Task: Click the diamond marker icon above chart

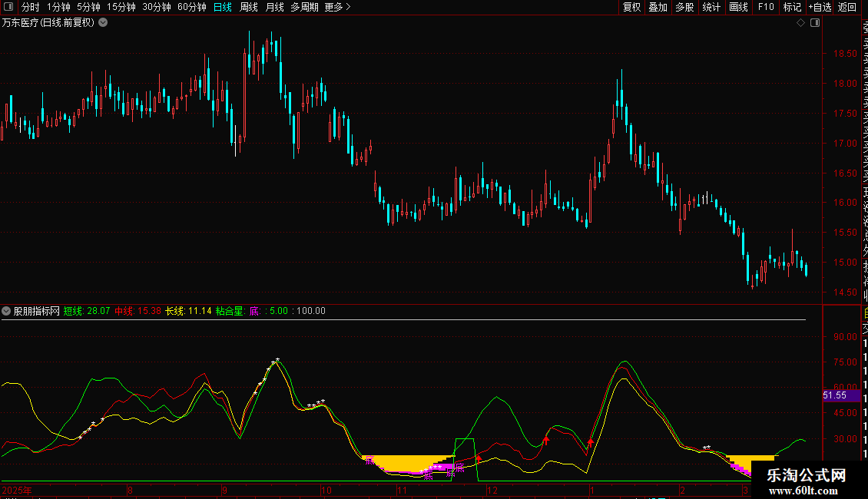Action: (800, 23)
